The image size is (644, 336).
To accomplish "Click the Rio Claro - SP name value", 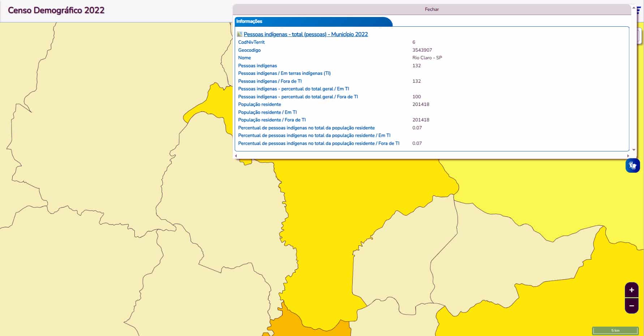I will 427,58.
